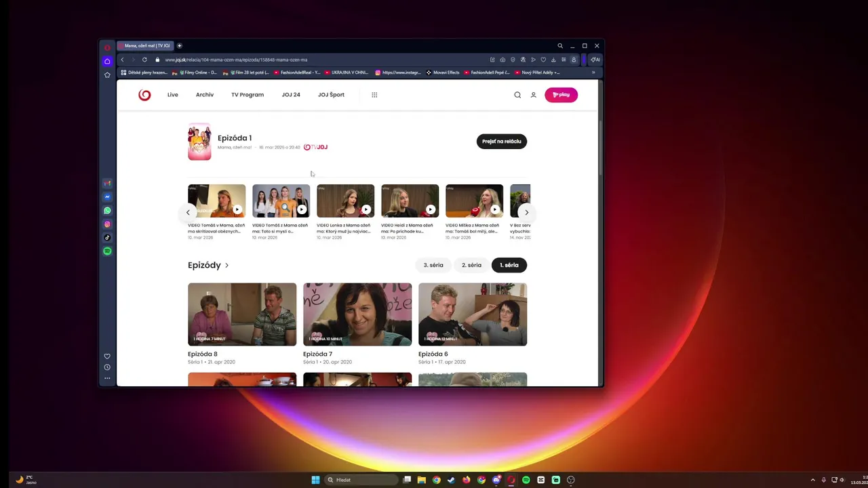Select the 3. séria filter

click(433, 265)
